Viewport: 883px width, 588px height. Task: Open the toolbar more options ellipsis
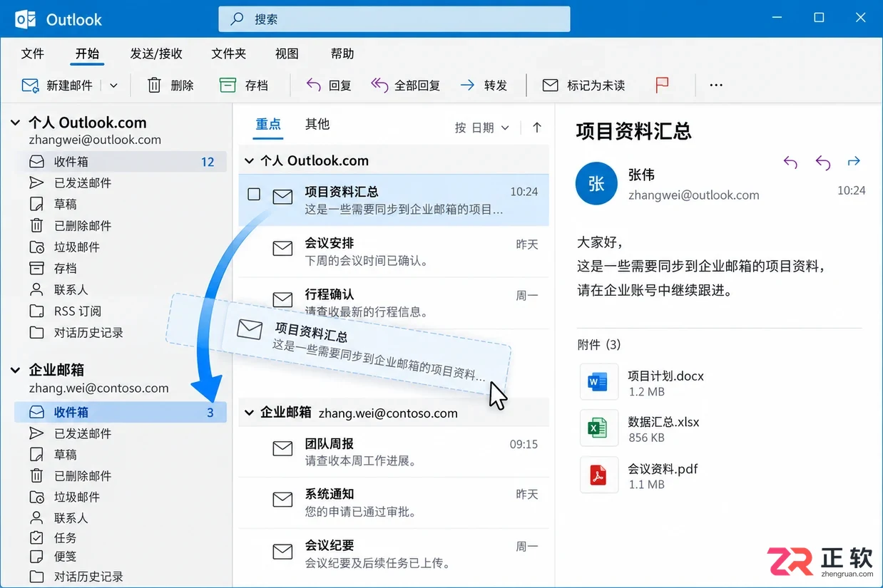point(716,86)
